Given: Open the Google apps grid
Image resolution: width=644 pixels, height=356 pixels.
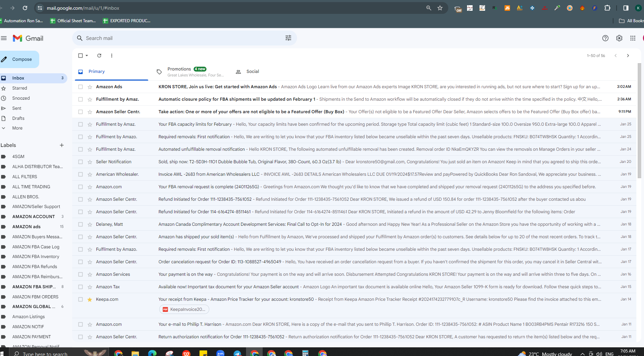Looking at the screenshot, I should click(633, 38).
